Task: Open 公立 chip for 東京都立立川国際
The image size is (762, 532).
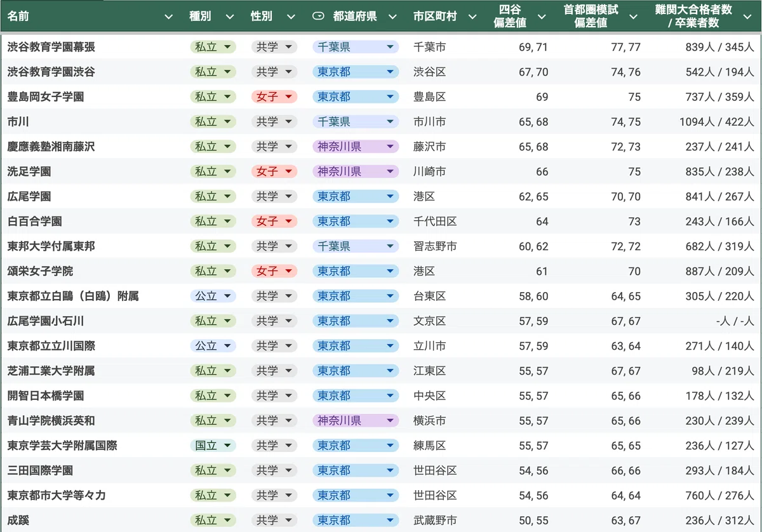Action: point(213,346)
